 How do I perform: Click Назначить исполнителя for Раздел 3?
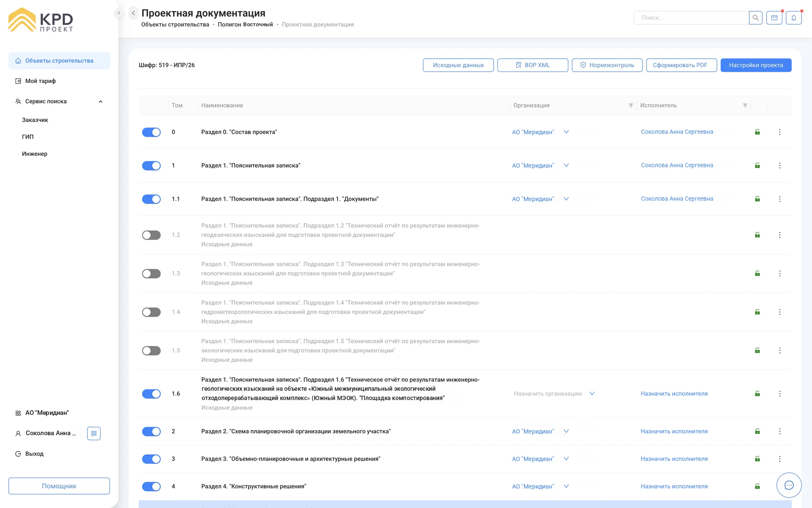click(674, 459)
